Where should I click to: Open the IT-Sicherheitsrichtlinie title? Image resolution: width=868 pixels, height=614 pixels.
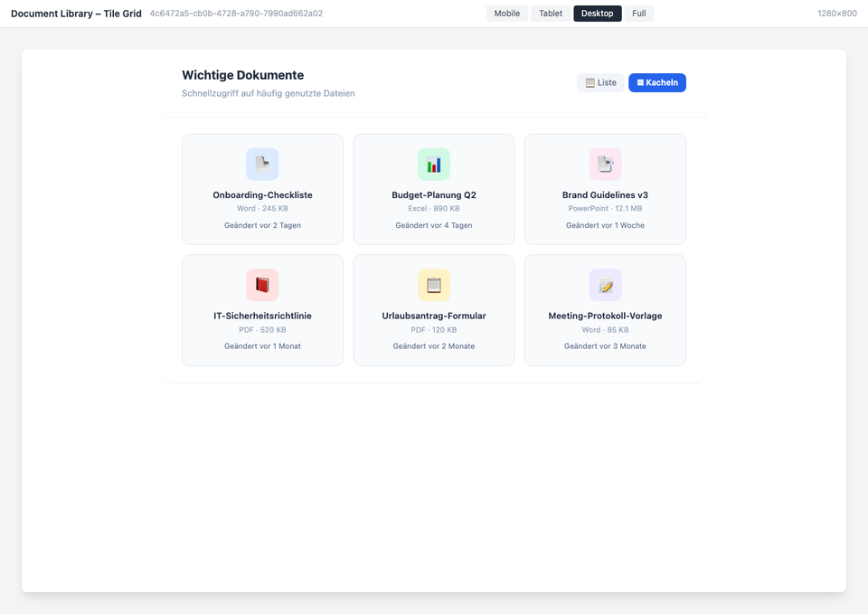tap(262, 316)
